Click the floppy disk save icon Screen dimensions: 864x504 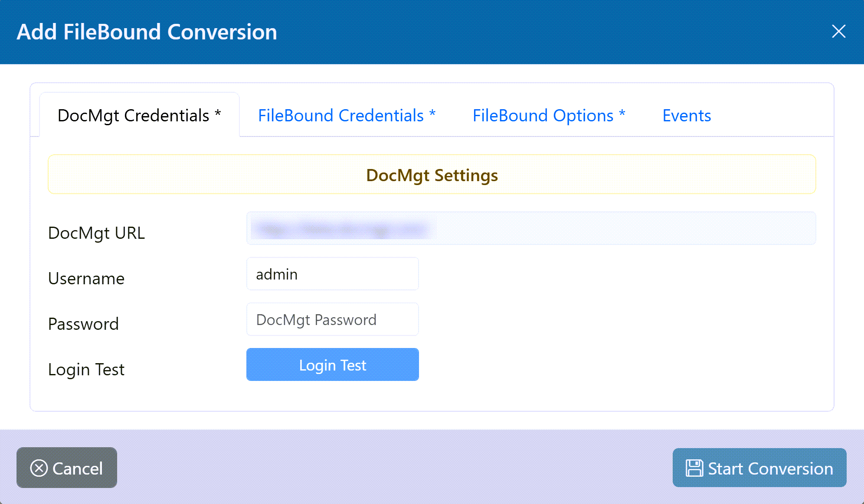[694, 468]
